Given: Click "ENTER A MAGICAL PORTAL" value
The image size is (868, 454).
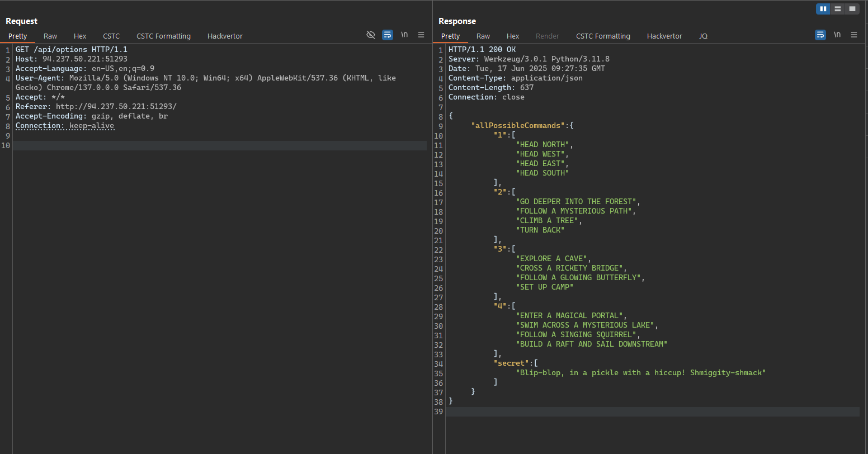Looking at the screenshot, I should tap(569, 316).
